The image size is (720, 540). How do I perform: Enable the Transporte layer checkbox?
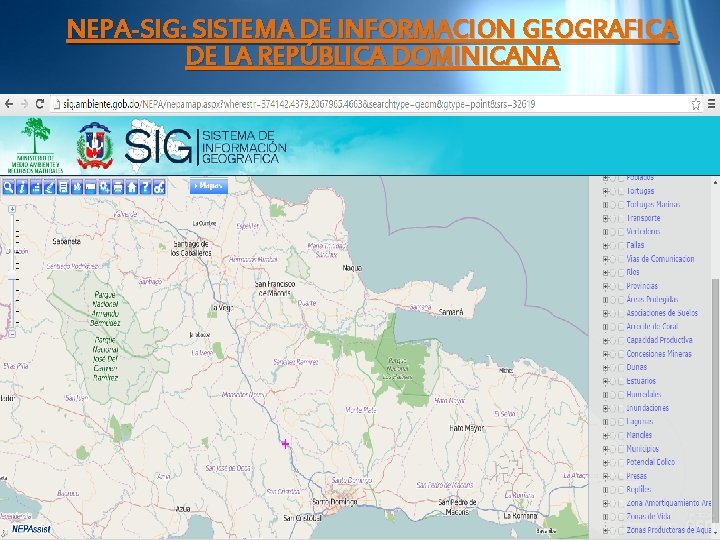621,219
